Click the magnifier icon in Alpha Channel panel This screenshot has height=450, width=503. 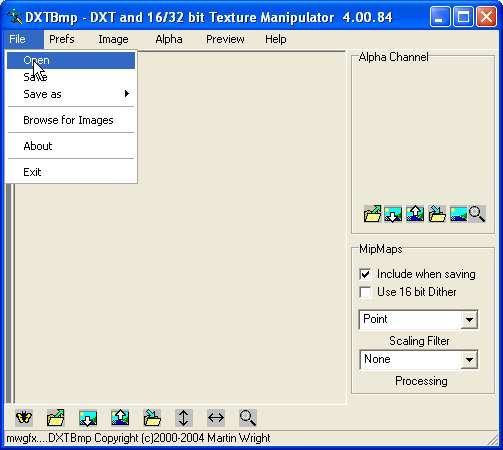point(477,214)
